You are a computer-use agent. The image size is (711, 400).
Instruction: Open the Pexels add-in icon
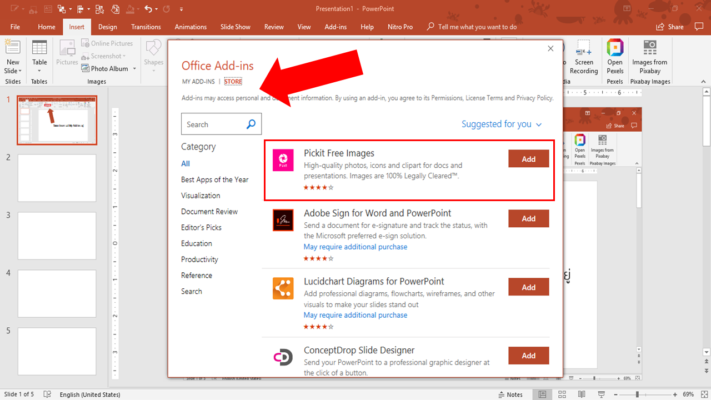point(615,48)
